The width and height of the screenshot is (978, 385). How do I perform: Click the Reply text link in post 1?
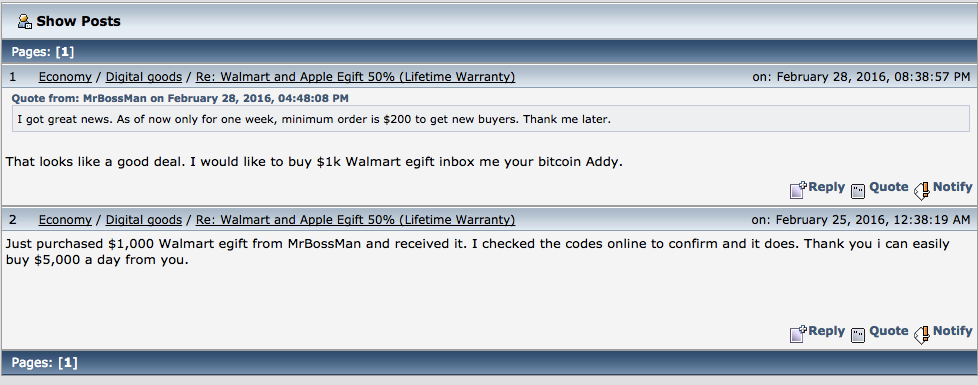826,187
